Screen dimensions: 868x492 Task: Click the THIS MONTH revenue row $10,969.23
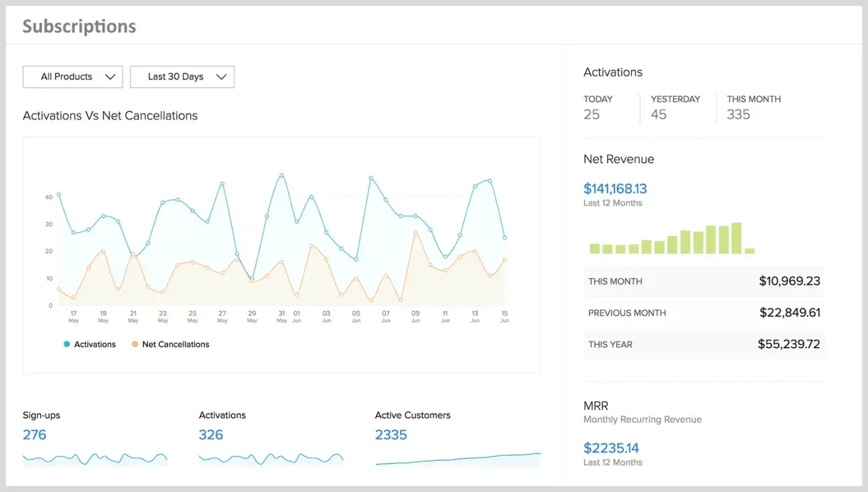point(704,281)
